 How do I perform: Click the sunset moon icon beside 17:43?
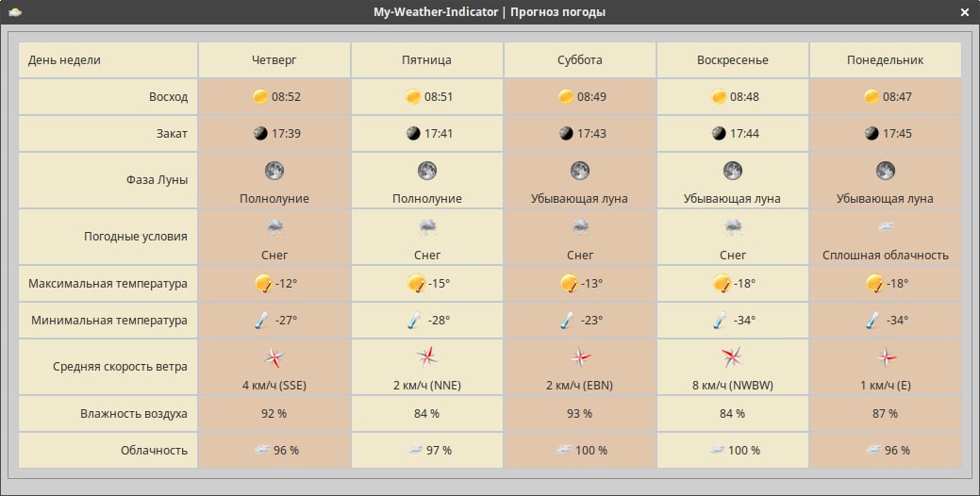(x=566, y=133)
